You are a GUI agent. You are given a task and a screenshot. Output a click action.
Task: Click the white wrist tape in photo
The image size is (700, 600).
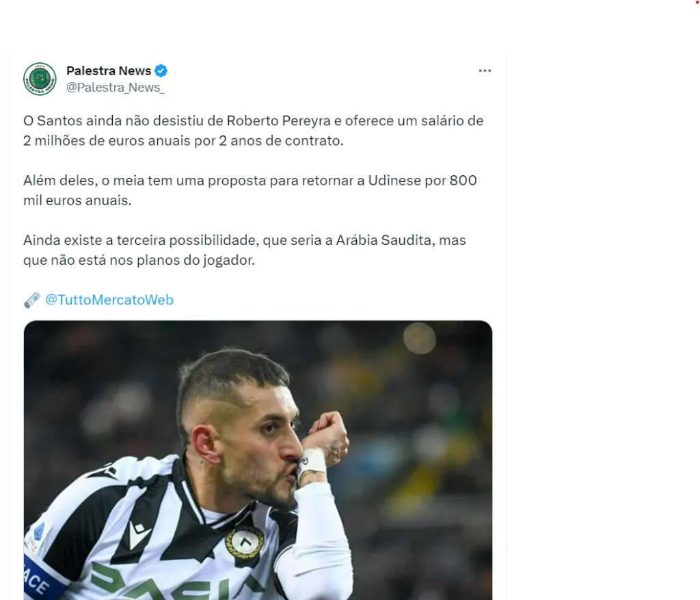[x=312, y=464]
